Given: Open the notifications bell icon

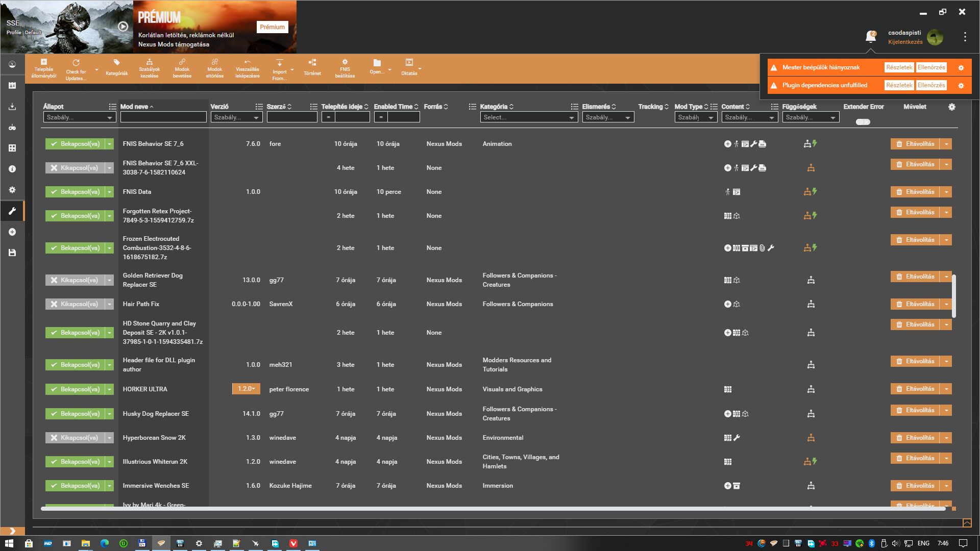Looking at the screenshot, I should click(x=871, y=37).
